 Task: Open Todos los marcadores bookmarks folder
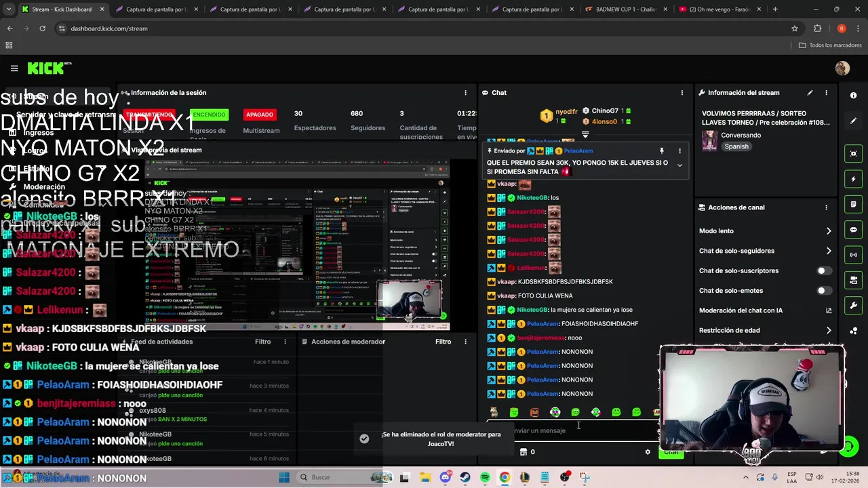829,45
